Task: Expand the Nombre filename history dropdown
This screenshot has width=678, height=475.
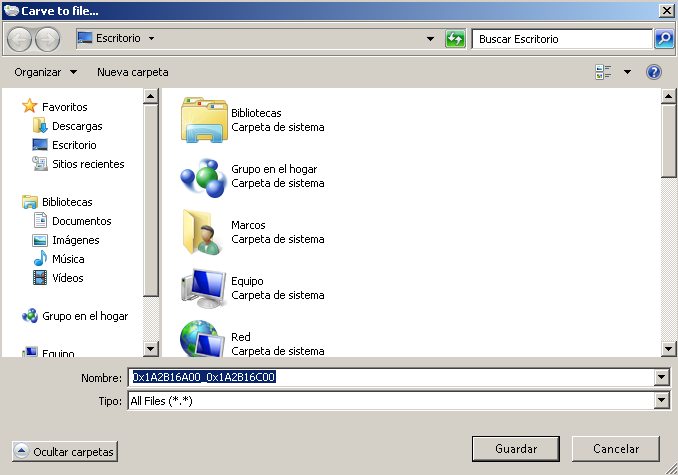Action: [660, 378]
